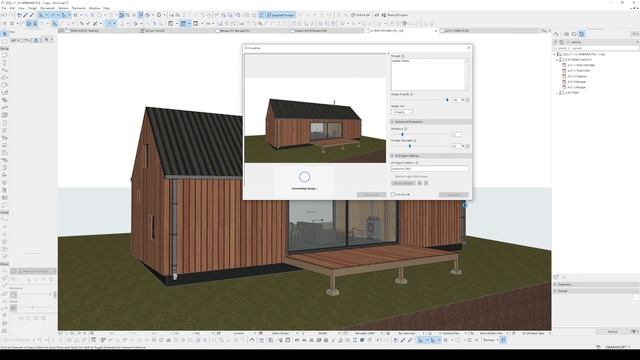Open the Design menu

click(x=32, y=8)
